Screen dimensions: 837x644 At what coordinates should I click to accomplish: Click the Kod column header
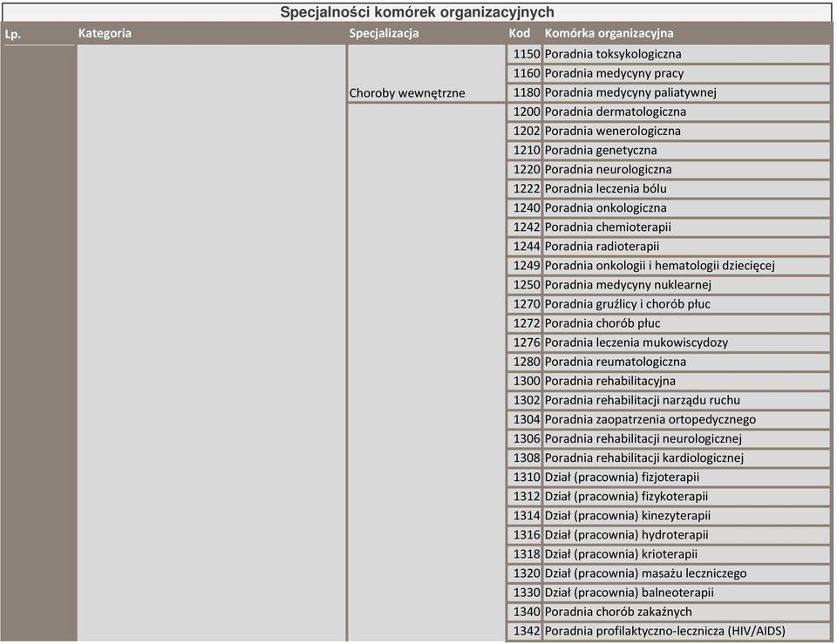pos(520,33)
